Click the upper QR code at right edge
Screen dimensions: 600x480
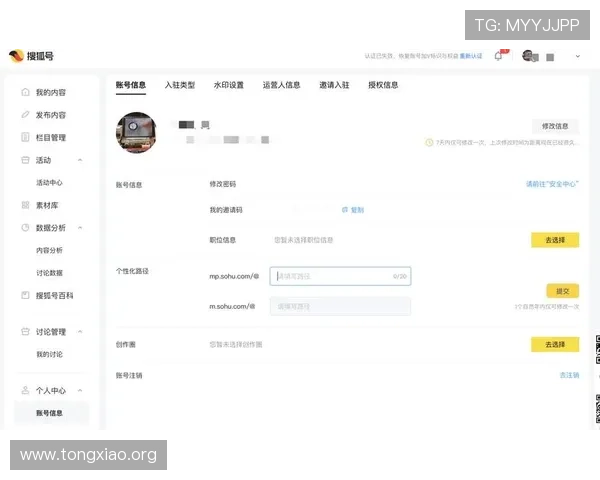coord(598,349)
